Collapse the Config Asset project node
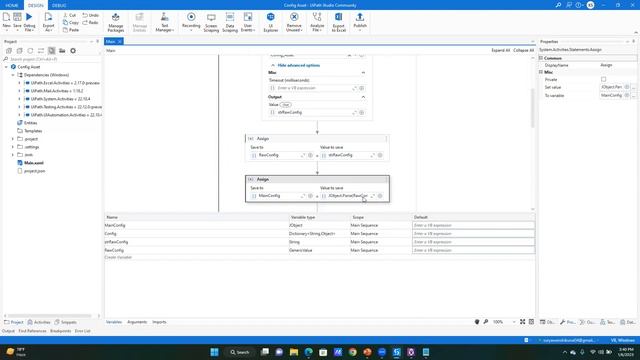Screen dimensions: 640x360 click(6, 67)
